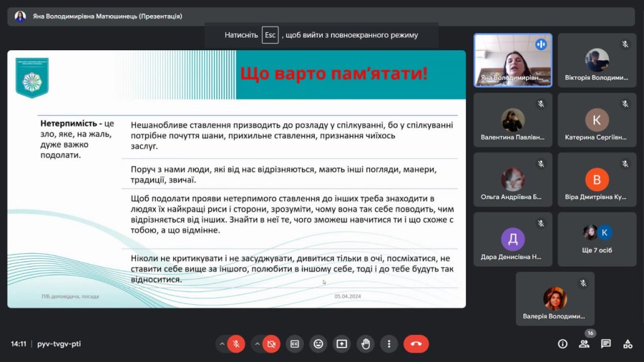Click the 14:11 clock text

pyautogui.click(x=18, y=344)
